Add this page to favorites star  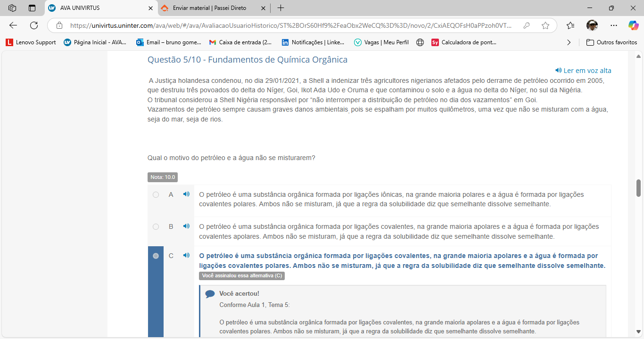pyautogui.click(x=545, y=25)
